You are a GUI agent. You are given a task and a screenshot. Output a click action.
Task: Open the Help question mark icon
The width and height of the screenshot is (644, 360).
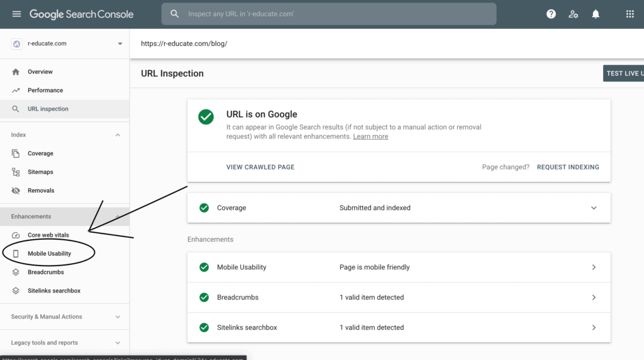tap(551, 14)
